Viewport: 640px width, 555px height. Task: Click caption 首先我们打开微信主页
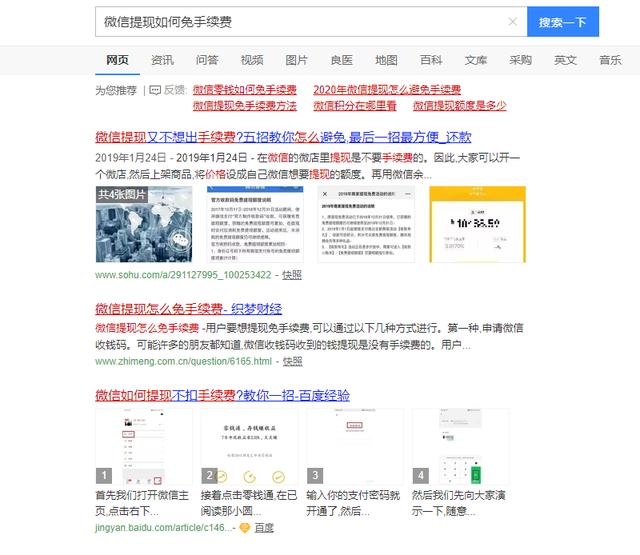pyautogui.click(x=142, y=503)
